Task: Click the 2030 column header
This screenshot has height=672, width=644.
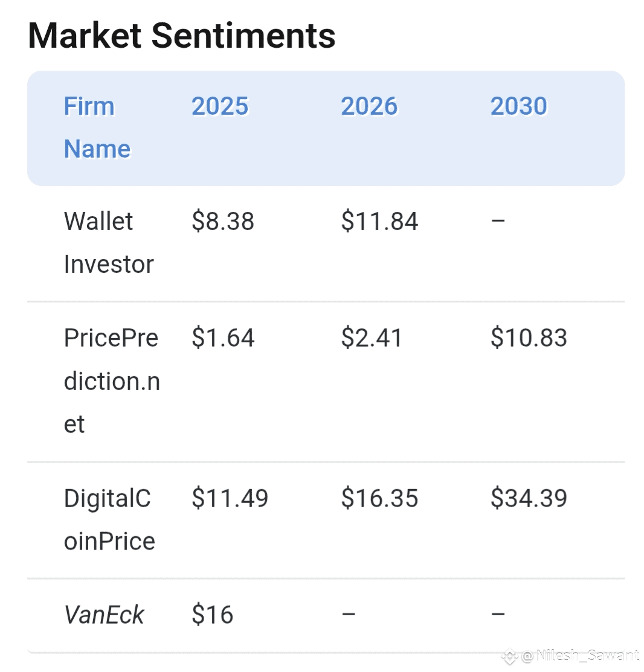Action: pos(518,106)
